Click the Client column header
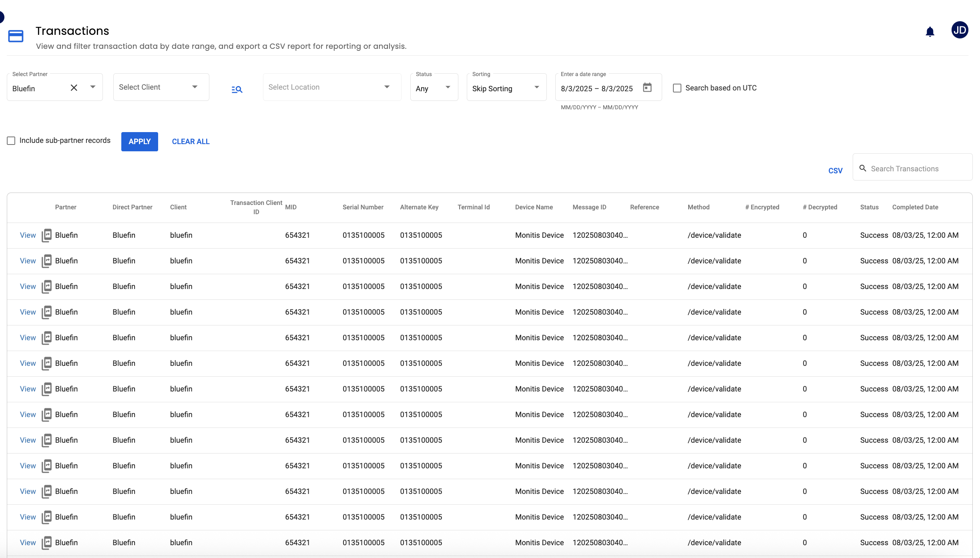 click(178, 207)
